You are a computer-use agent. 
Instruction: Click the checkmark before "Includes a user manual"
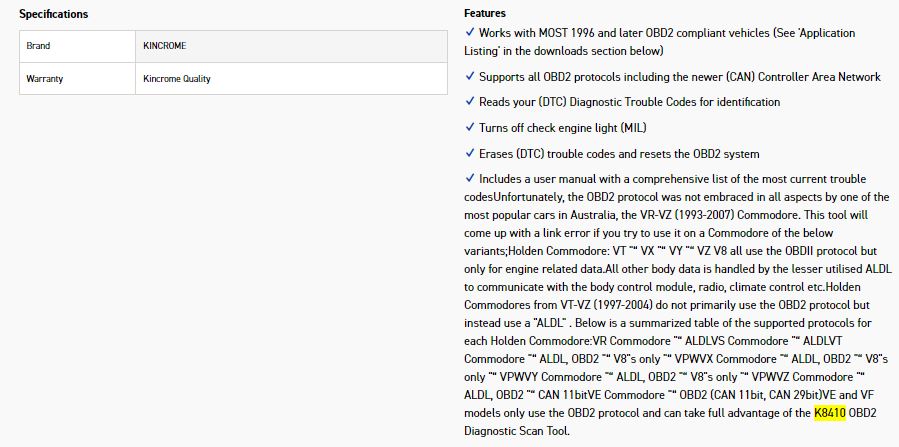click(470, 179)
